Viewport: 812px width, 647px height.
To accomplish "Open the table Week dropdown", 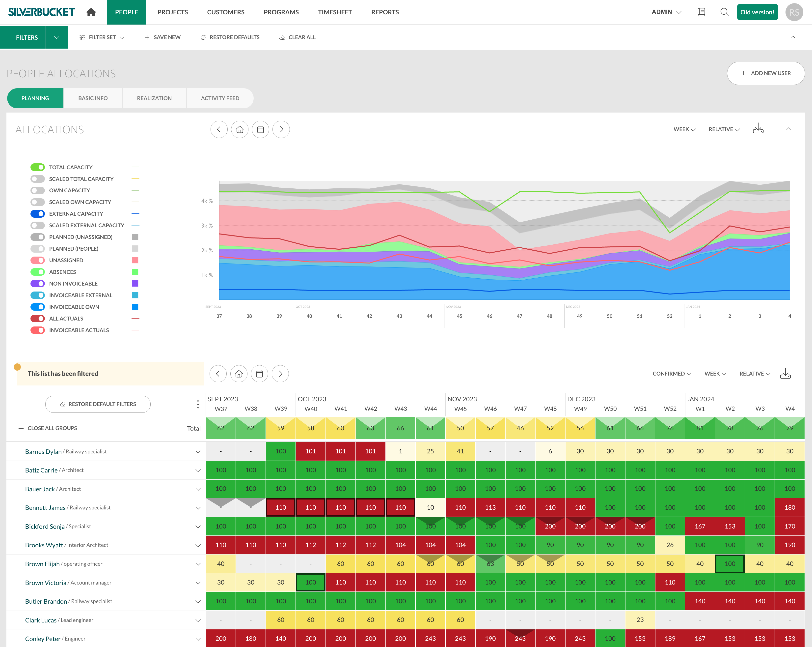I will [715, 373].
